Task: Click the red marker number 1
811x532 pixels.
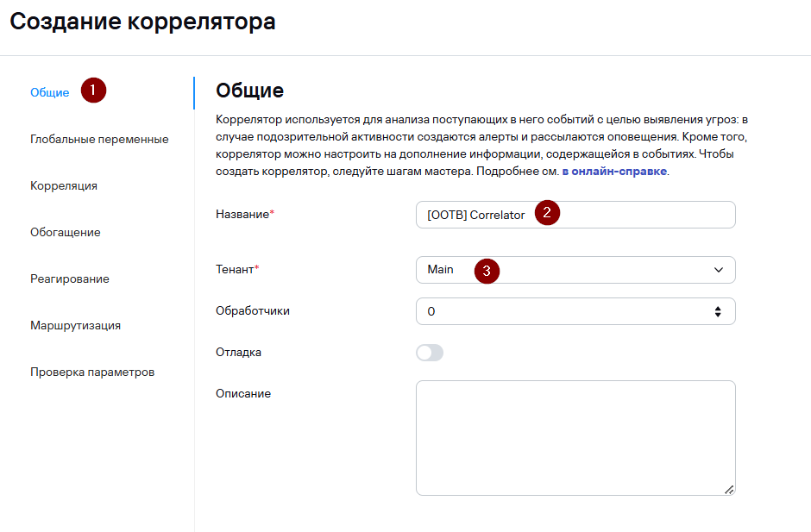Action: (x=93, y=91)
